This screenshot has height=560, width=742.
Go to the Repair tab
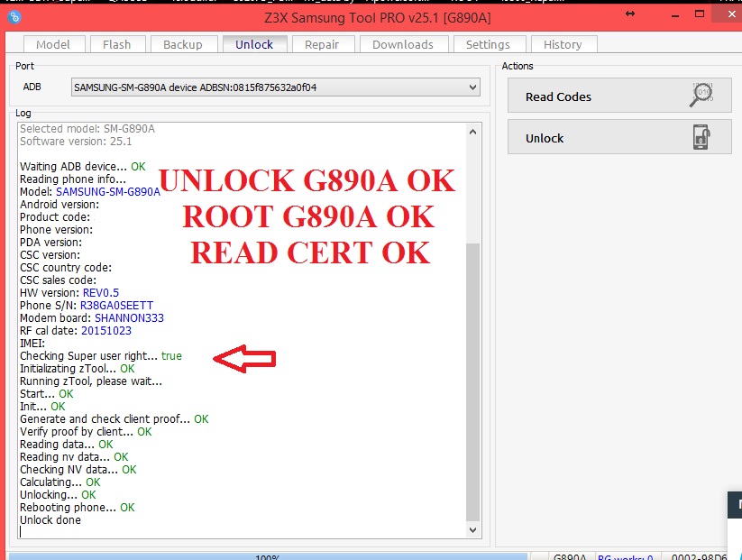322,44
